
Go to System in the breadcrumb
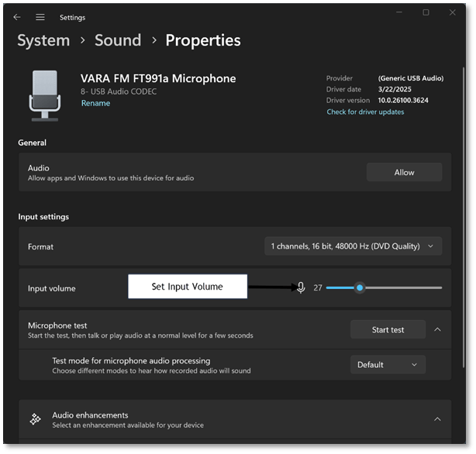pos(43,40)
